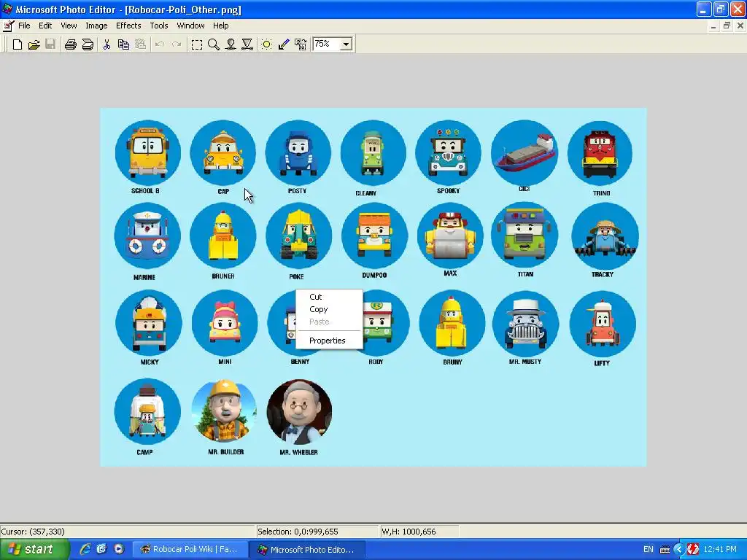This screenshot has width=747, height=560.
Task: Click the Cleany character circle
Action: click(x=373, y=153)
